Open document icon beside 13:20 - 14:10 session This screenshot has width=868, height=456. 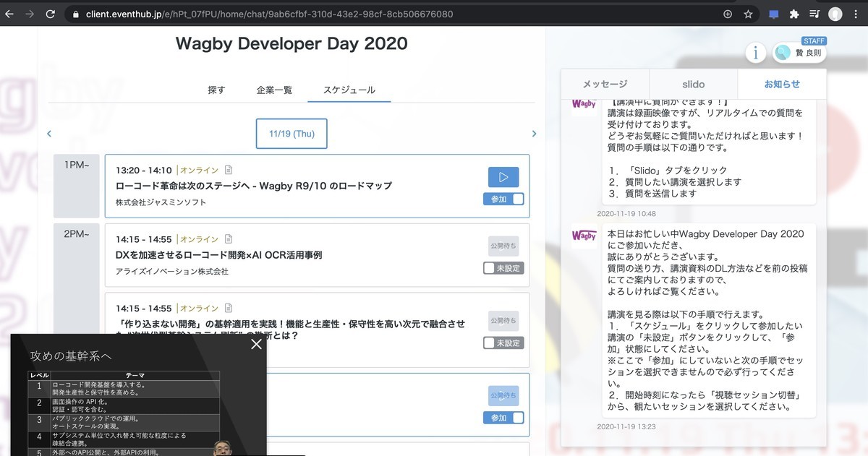[x=229, y=171]
